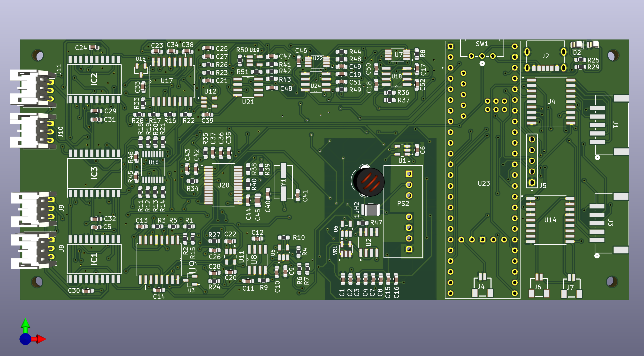Viewport: 644px width, 356px height.
Task: Click the SW1 switch label
Action: 482,44
